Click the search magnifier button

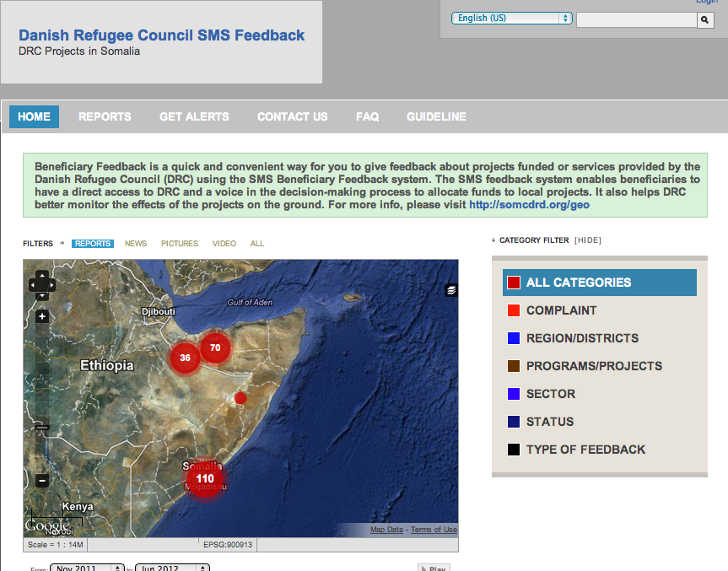(x=705, y=19)
